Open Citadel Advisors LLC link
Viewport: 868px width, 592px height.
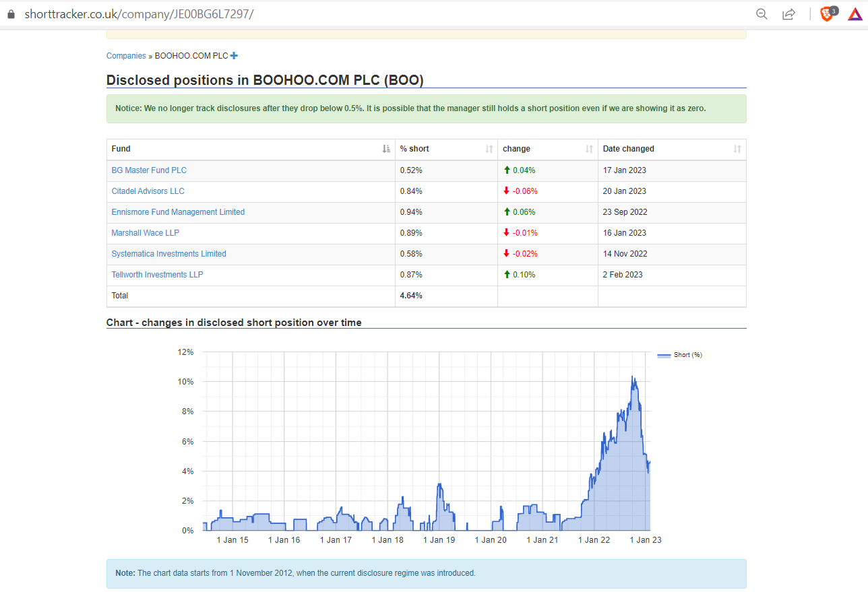tap(148, 191)
